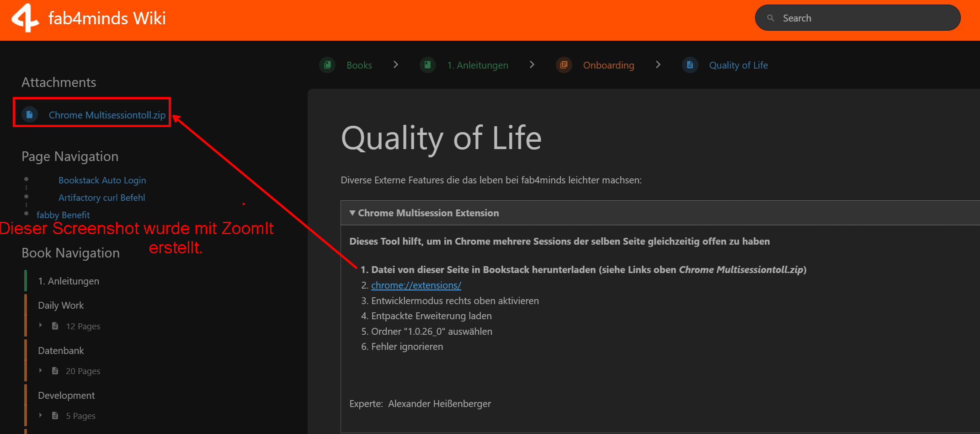Click the page icon beside 12 Pages
The height and width of the screenshot is (434, 980).
tap(55, 326)
